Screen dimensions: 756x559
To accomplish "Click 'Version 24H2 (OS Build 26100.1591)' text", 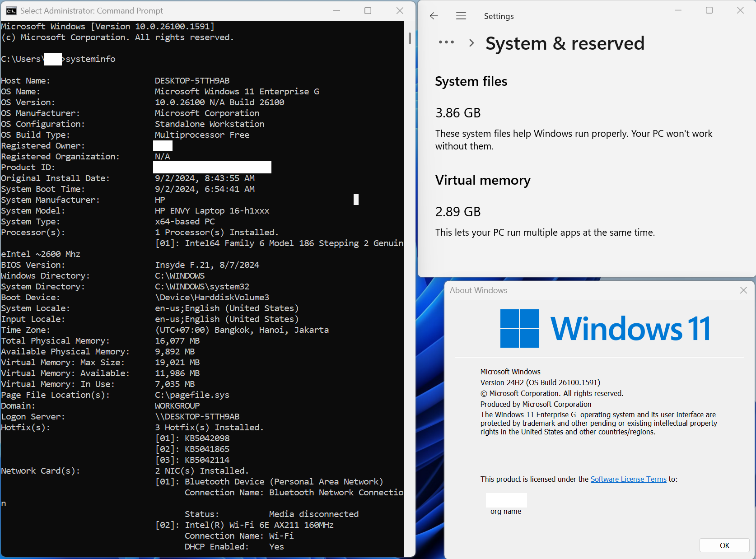I will pyautogui.click(x=540, y=382).
